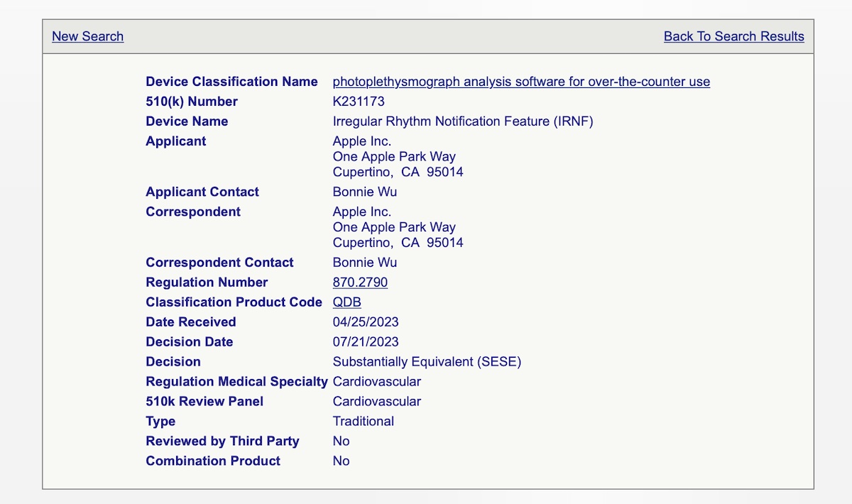The height and width of the screenshot is (504, 852).
Task: Open regulation number 870.2790 link
Action: click(360, 283)
